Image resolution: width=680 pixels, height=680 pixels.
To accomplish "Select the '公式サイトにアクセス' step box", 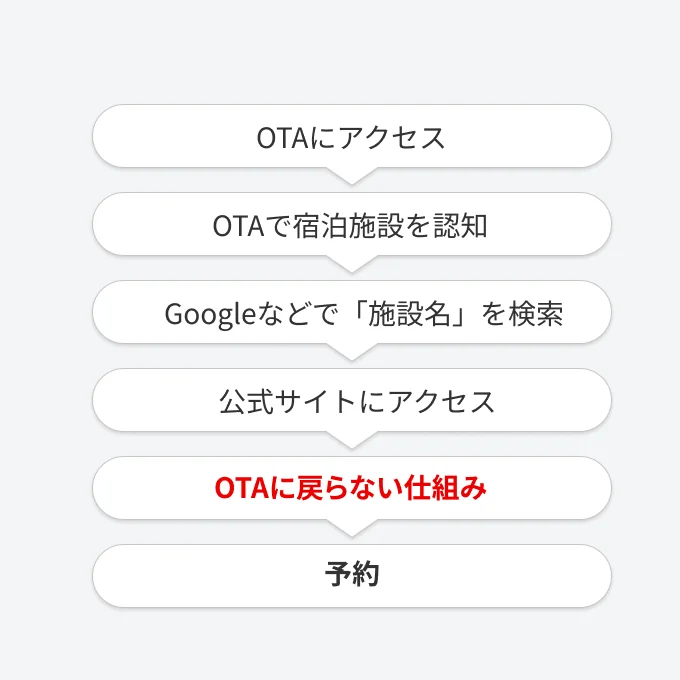I will point(351,400).
